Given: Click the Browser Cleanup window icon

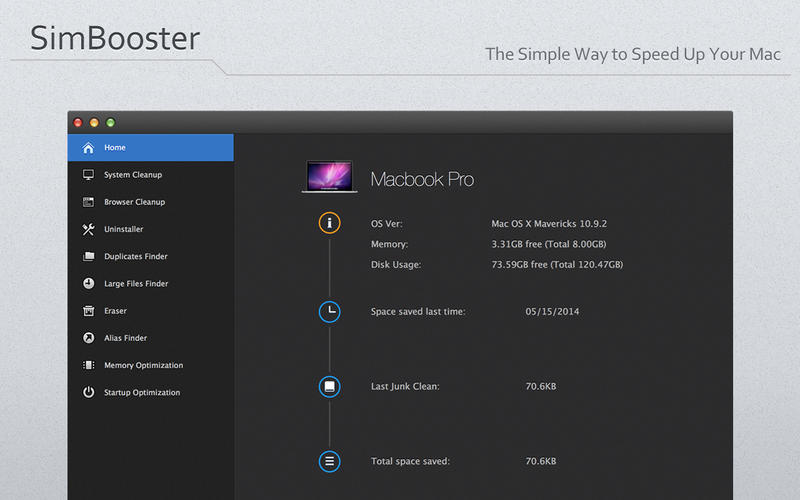Looking at the screenshot, I should [x=88, y=202].
